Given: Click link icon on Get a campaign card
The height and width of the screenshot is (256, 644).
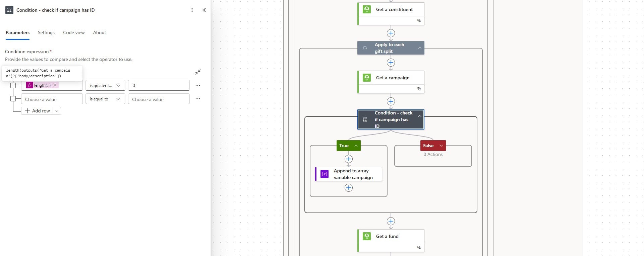Looking at the screenshot, I should [419, 89].
